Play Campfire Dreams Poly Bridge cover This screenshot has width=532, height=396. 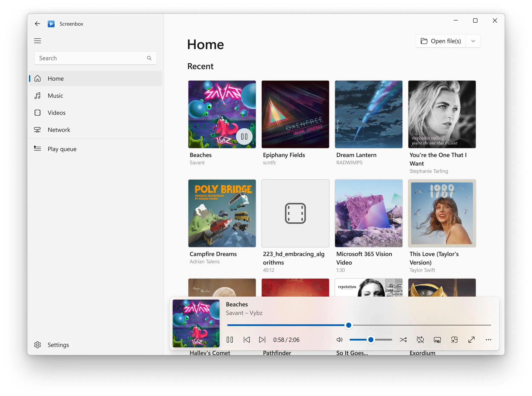[222, 213]
